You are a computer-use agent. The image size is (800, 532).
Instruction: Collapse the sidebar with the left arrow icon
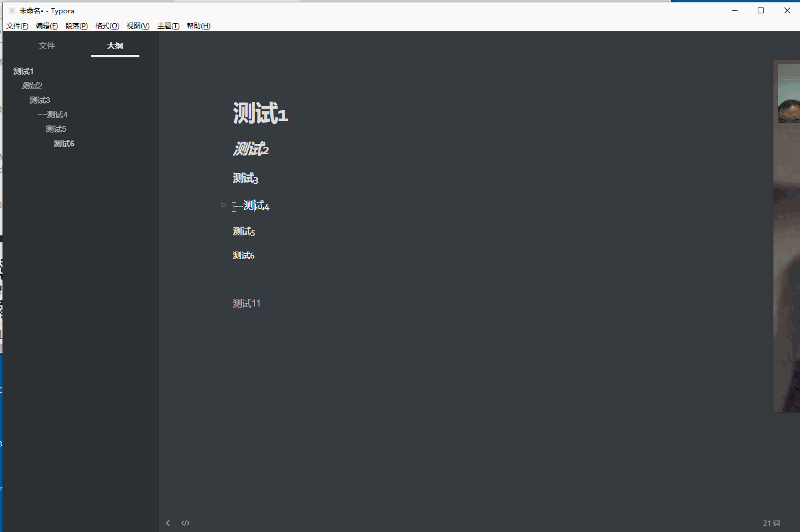coord(168,523)
